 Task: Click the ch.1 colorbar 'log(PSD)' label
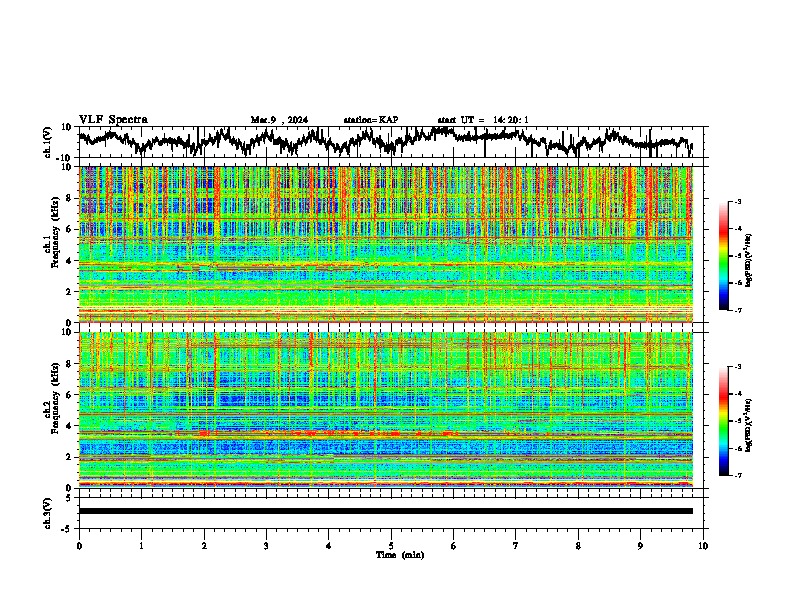click(x=749, y=261)
